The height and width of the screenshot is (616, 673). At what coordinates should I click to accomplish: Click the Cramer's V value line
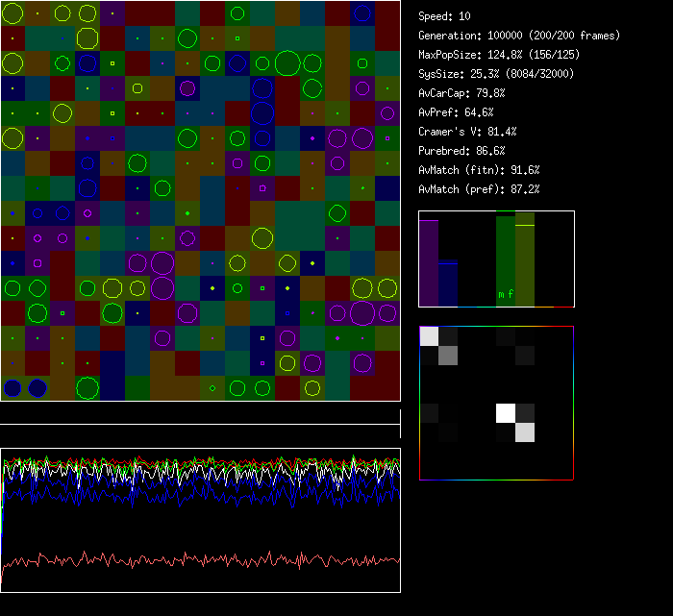pyautogui.click(x=467, y=132)
